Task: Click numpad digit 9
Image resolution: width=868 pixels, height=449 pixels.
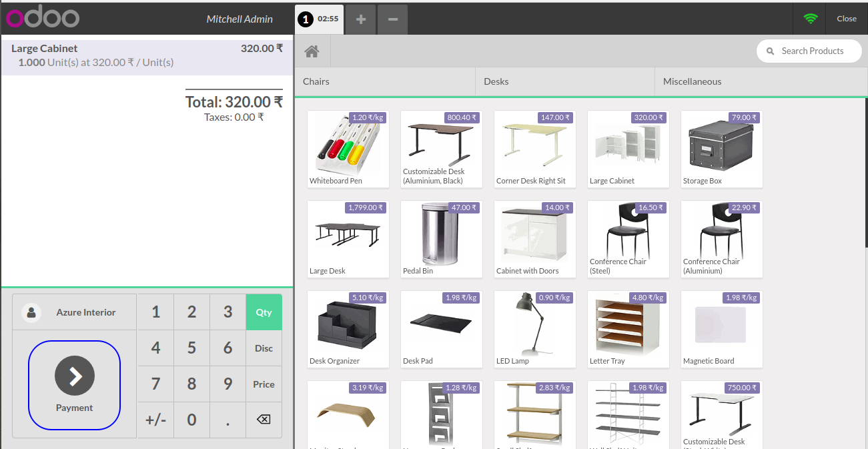Action: (228, 384)
